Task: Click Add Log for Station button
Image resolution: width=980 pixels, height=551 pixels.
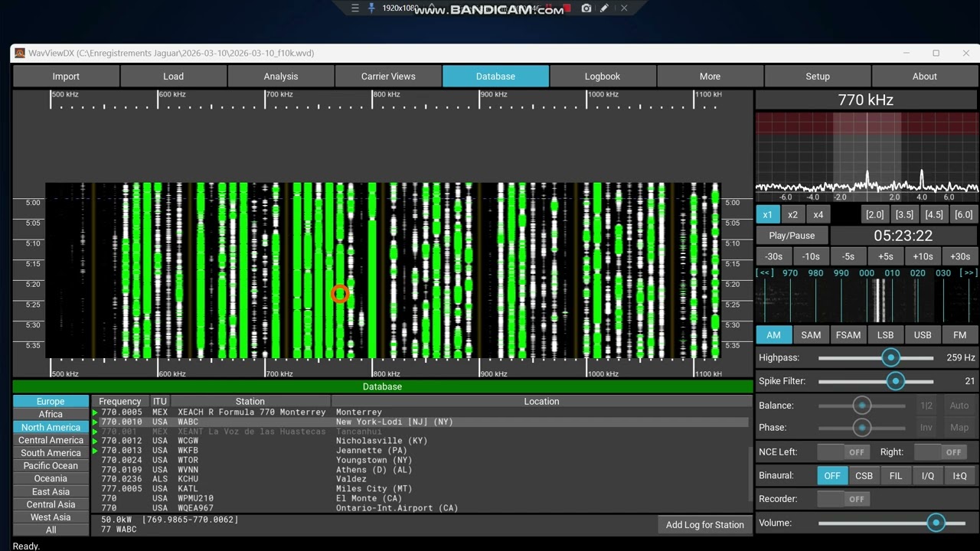Action: (705, 525)
